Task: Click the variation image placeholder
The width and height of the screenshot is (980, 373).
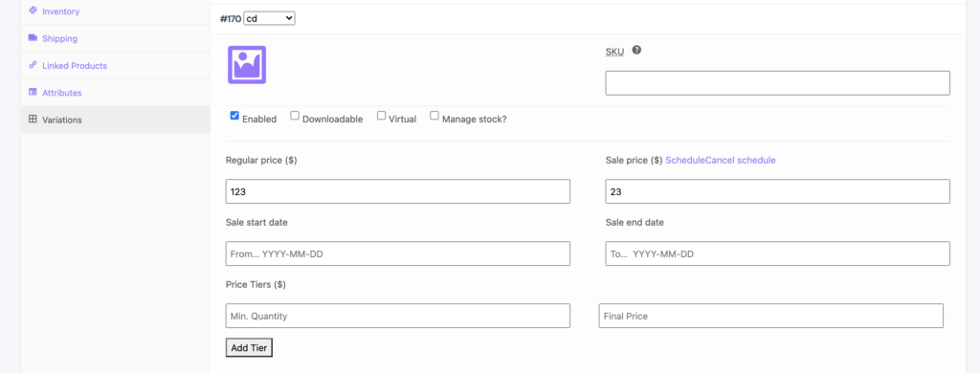Action: pos(247,65)
